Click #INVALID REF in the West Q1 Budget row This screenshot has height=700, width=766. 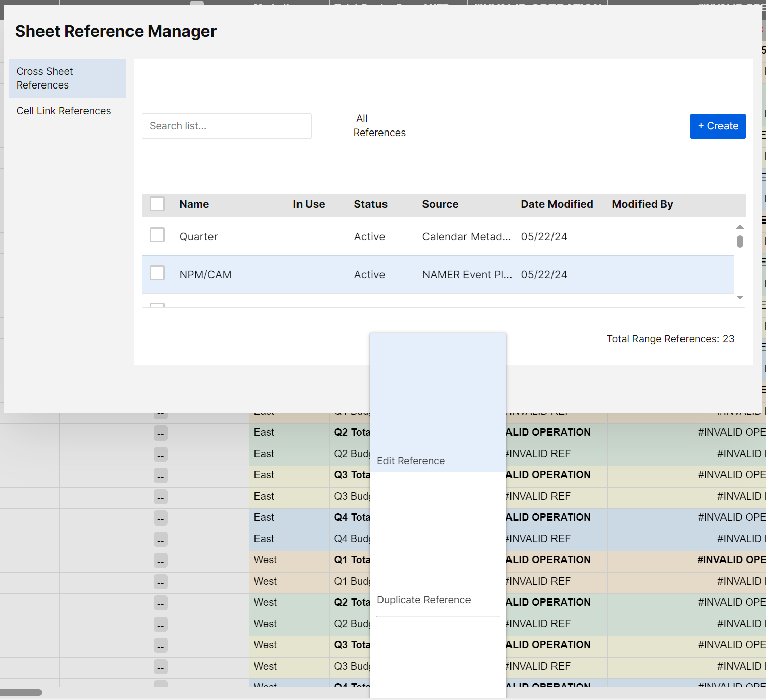pos(538,581)
